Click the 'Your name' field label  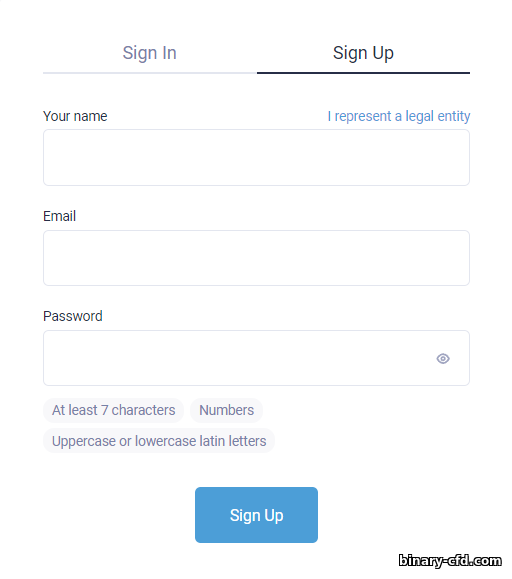point(75,116)
